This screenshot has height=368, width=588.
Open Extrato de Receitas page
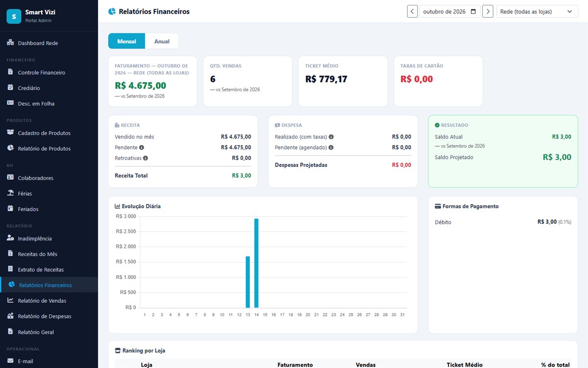point(49,269)
